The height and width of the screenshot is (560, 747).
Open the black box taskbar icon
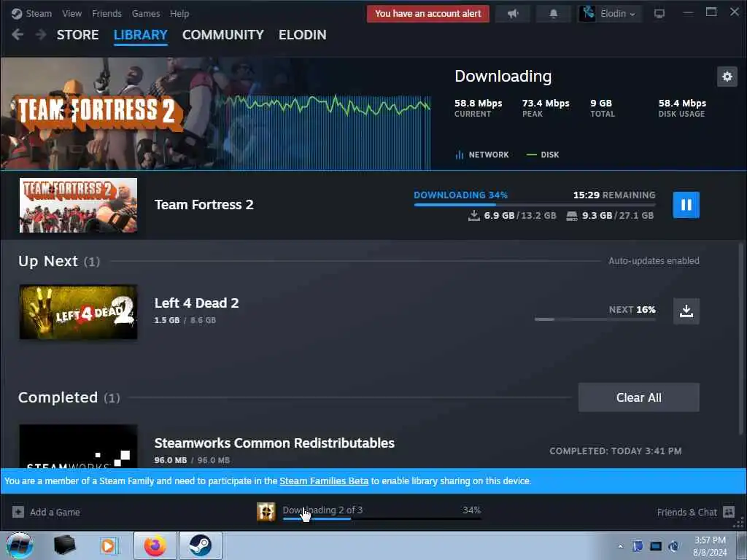pos(64,545)
